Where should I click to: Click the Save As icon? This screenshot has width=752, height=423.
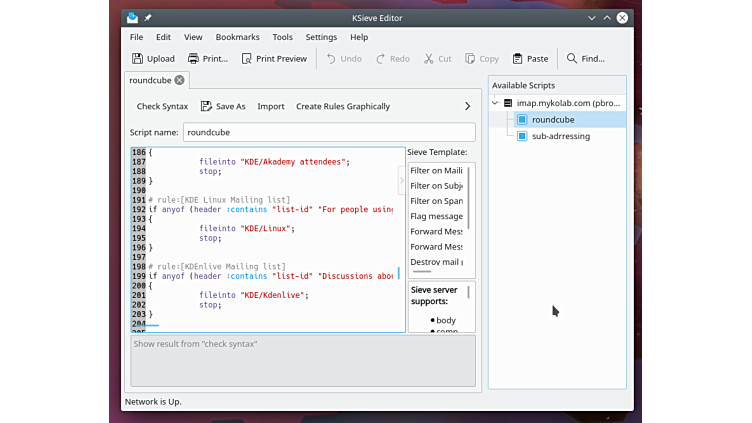coord(206,106)
